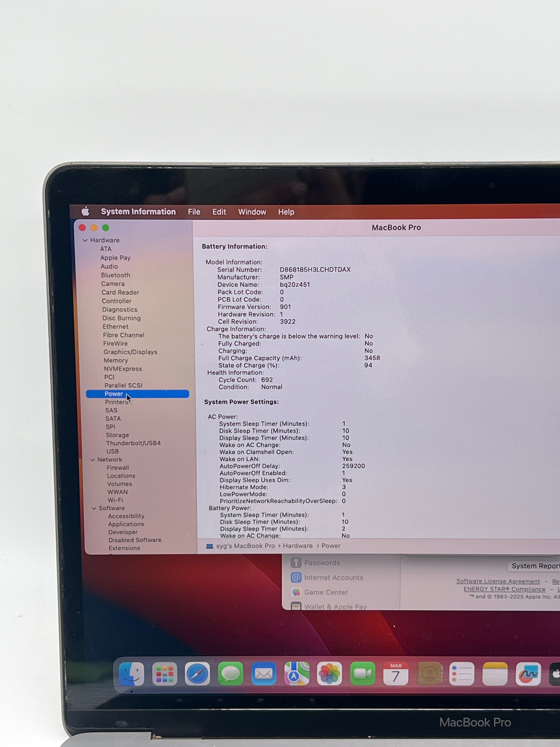Click Full Charge Capacity value 3458
Screen dimensions: 560x747
tap(372, 358)
